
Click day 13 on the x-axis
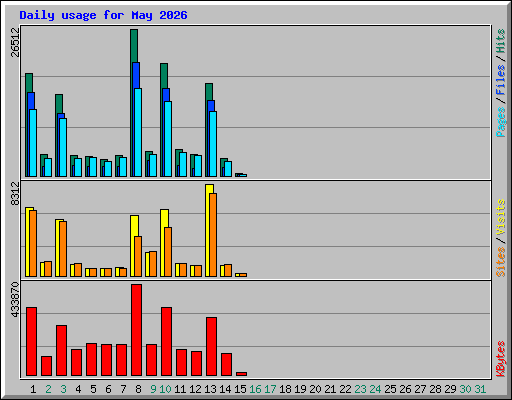[x=210, y=389]
